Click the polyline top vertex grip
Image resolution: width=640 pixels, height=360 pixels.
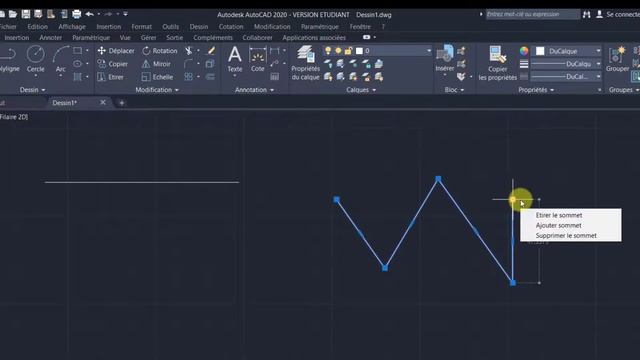(x=438, y=179)
